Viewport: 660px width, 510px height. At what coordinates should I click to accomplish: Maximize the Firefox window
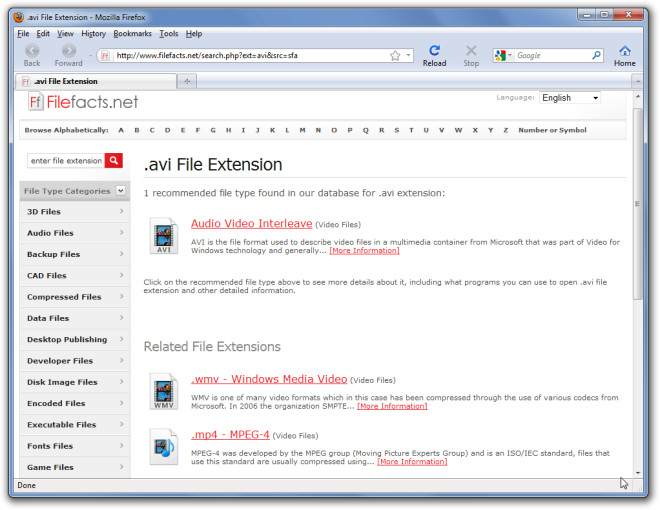pyautogui.click(x=604, y=15)
